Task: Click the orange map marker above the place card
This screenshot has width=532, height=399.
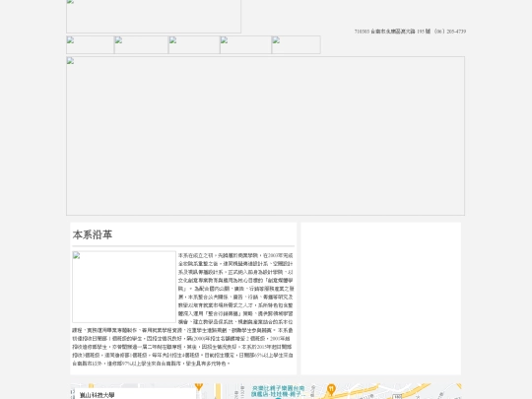Action: [199, 386]
